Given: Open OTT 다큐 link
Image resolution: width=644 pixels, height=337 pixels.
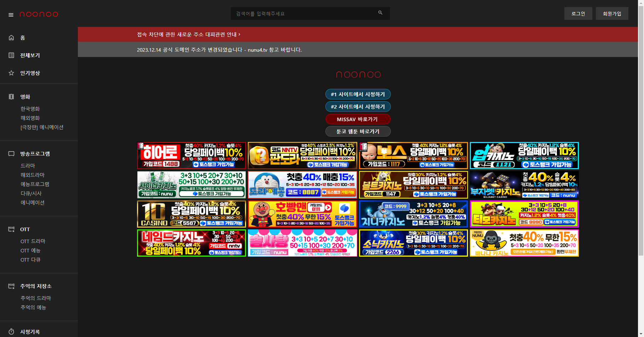Looking at the screenshot, I should (30, 259).
